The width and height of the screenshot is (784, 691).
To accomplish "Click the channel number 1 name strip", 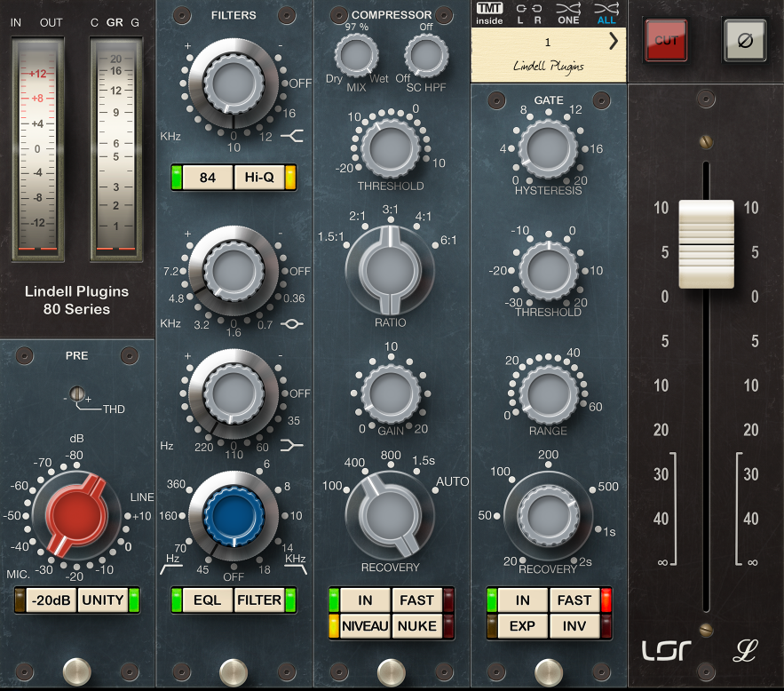I will 542,52.
